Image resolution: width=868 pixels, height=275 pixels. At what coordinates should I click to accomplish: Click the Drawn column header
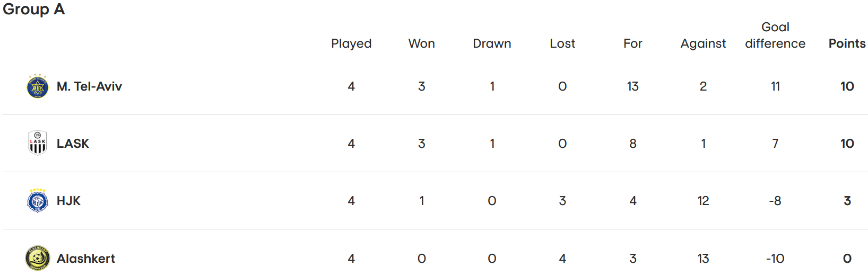click(x=492, y=43)
